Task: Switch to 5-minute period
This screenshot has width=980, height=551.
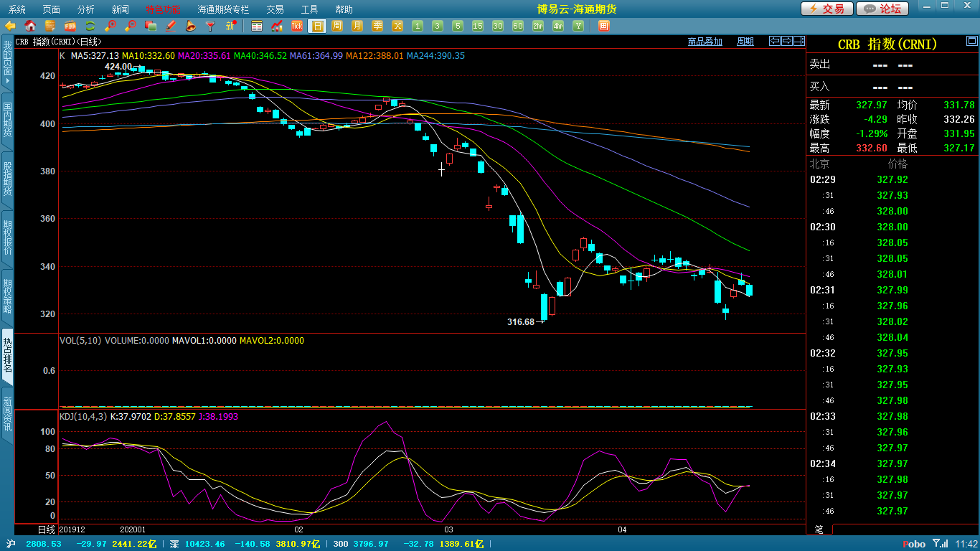Action: (x=458, y=26)
